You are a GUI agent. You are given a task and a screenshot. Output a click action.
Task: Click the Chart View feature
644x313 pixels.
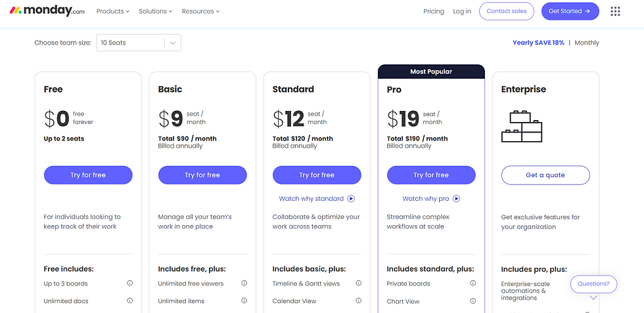(x=403, y=301)
